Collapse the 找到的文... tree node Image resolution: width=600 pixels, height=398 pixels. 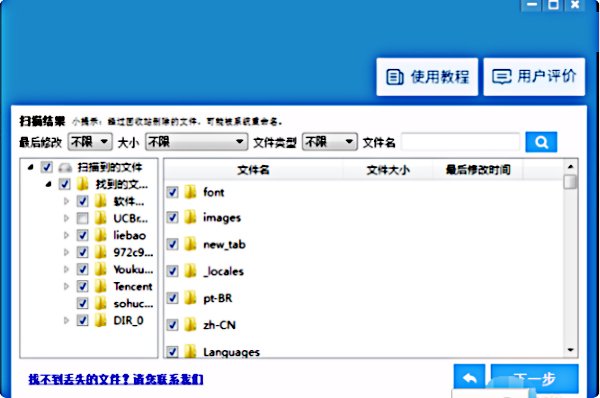point(48,184)
